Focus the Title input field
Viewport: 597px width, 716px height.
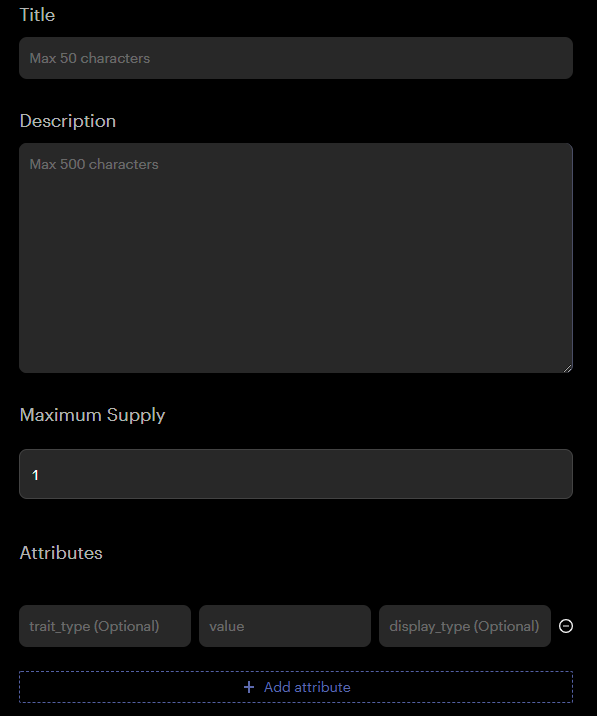(296, 58)
